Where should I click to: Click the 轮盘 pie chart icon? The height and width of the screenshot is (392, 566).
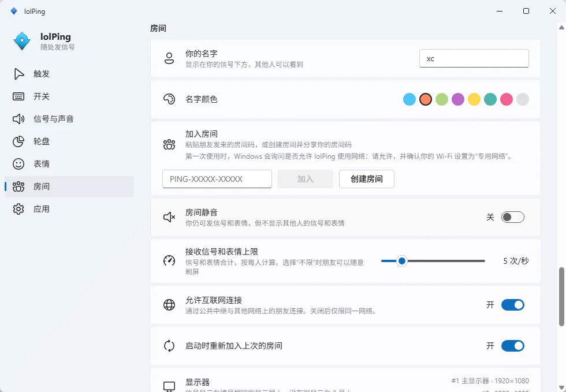(18, 141)
